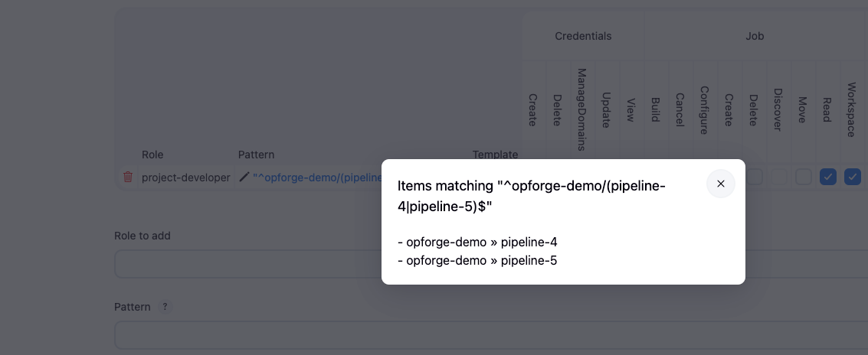The image size is (868, 355).
Task: Click the pencil icon to edit pattern
Action: point(244,177)
